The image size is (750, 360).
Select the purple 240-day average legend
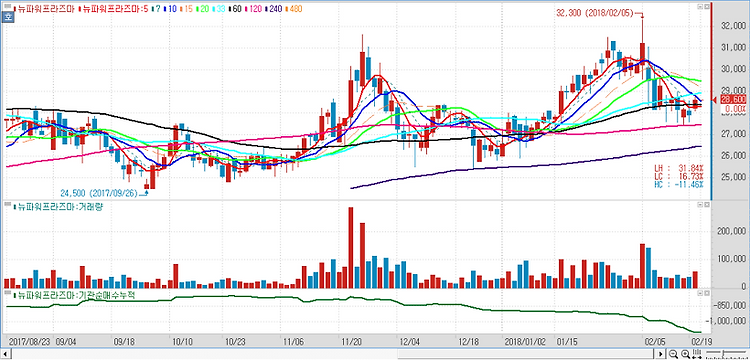coord(274,9)
